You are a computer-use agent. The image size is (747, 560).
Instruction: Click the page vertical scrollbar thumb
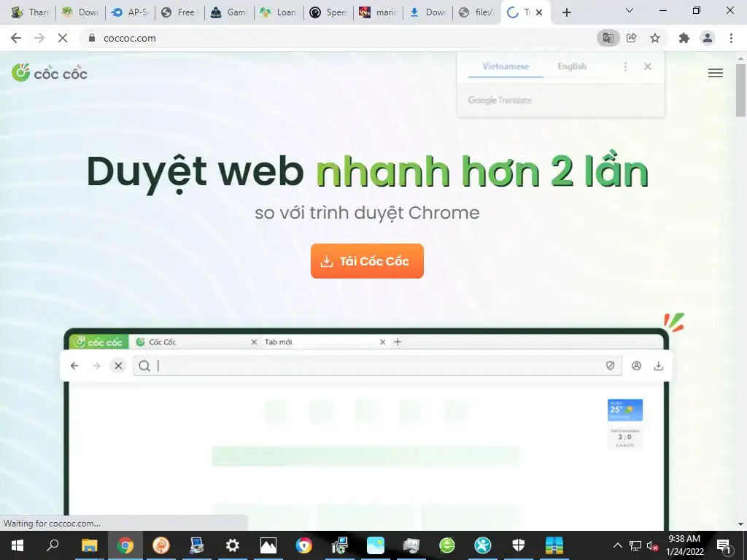(741, 90)
